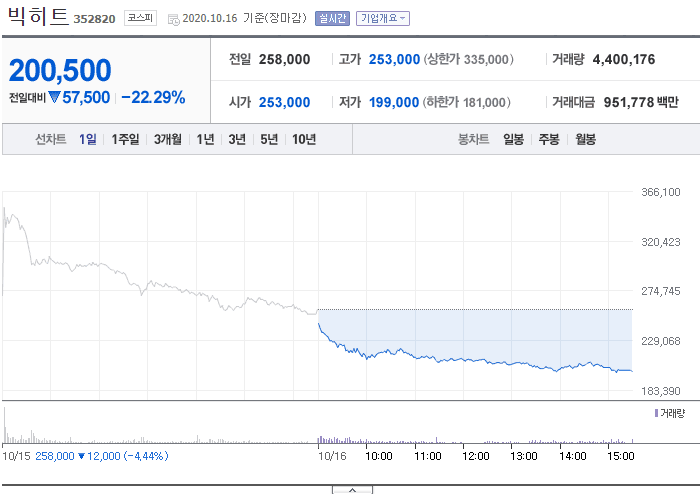The image size is (700, 494).
Task: Select the 1일 line chart tab
Action: (88, 140)
